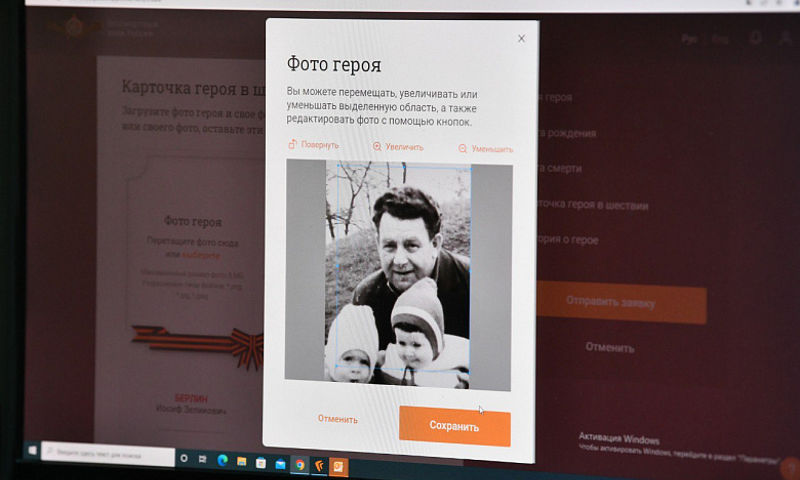The height and width of the screenshot is (480, 800).
Task: Go to Карточка героя в шествии step
Action: pyautogui.click(x=593, y=205)
